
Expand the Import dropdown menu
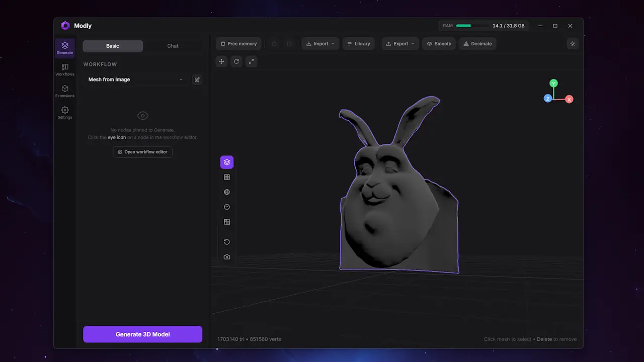click(x=320, y=44)
